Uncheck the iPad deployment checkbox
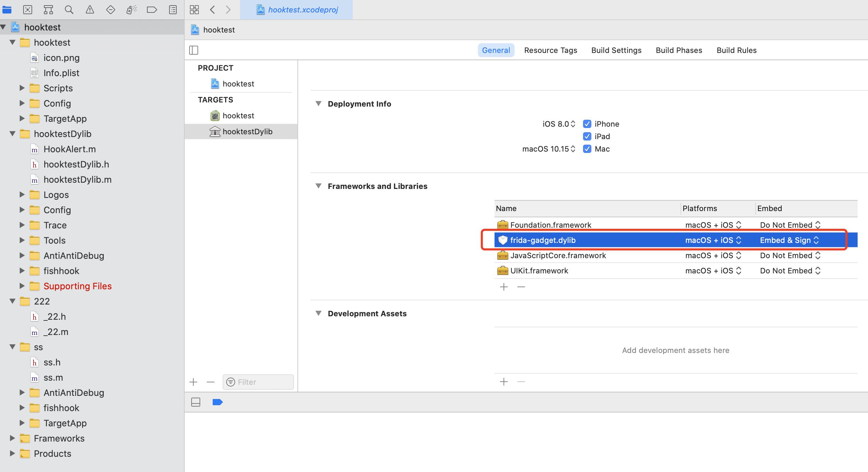Image resolution: width=868 pixels, height=472 pixels. click(587, 136)
